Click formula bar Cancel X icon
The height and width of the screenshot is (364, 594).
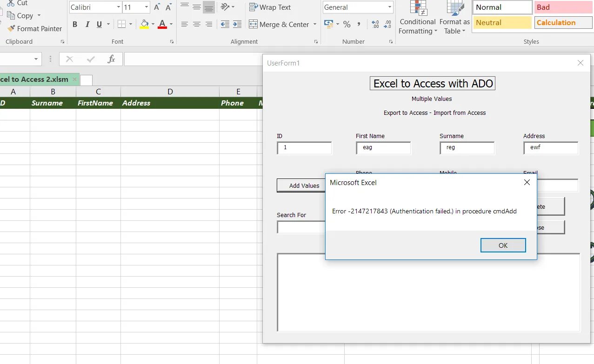pyautogui.click(x=70, y=59)
